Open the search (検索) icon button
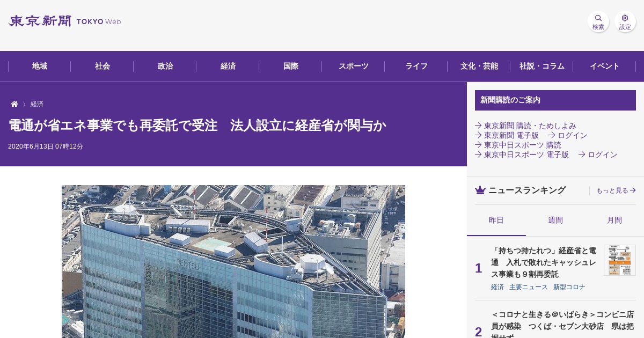644x338 pixels. 598,21
